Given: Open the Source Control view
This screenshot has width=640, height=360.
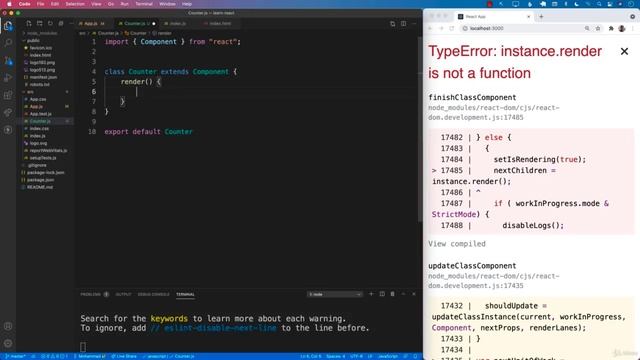Looking at the screenshot, I should [x=8, y=61].
